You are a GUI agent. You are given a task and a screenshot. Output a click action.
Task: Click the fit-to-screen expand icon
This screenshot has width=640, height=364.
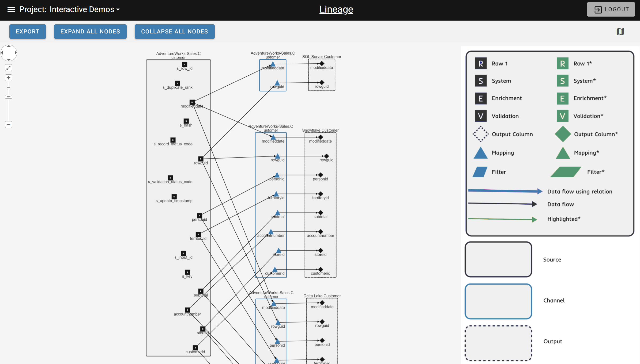click(x=9, y=68)
